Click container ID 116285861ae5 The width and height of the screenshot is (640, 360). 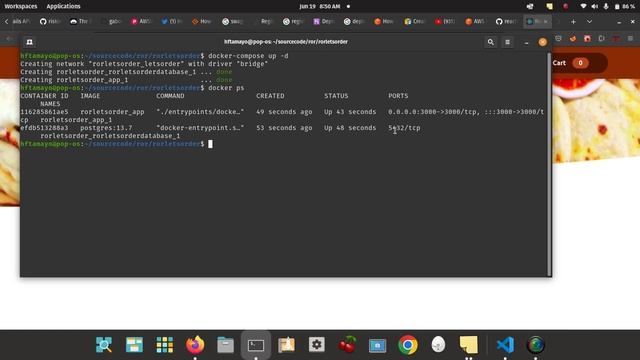[x=44, y=112]
